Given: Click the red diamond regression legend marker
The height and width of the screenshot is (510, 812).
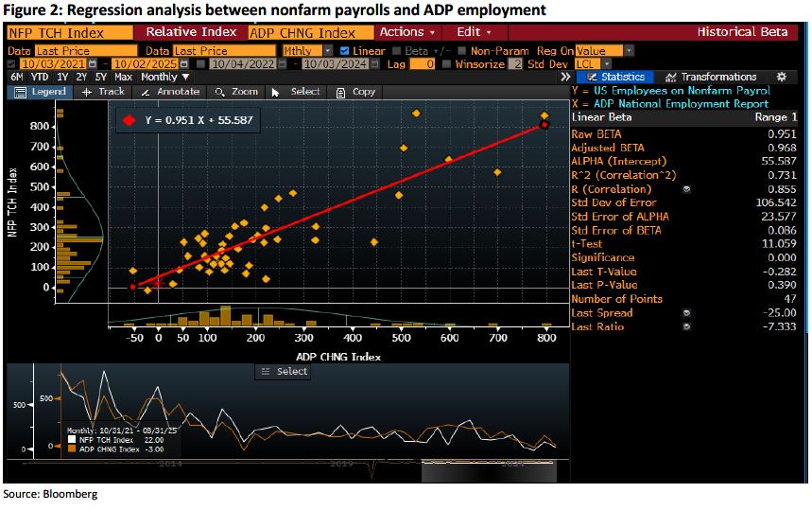Looking at the screenshot, I should pos(130,121).
